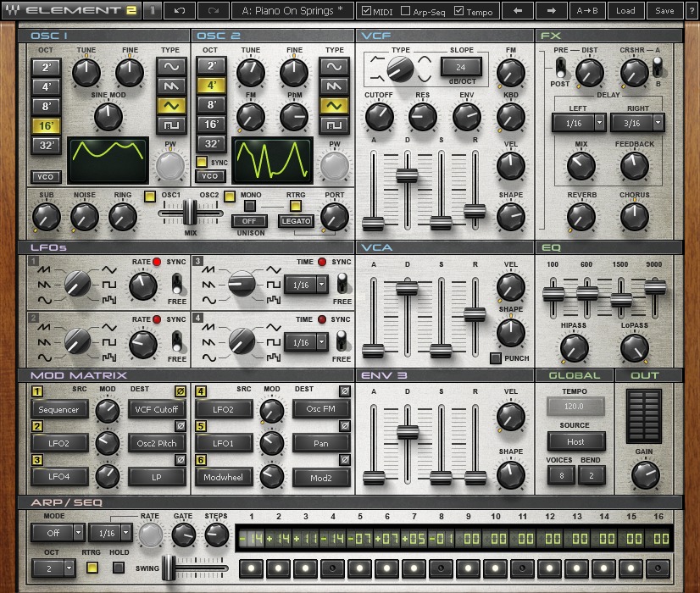Image resolution: width=700 pixels, height=593 pixels.
Task: Toggle OSC 2 SYNC button
Action: (203, 162)
